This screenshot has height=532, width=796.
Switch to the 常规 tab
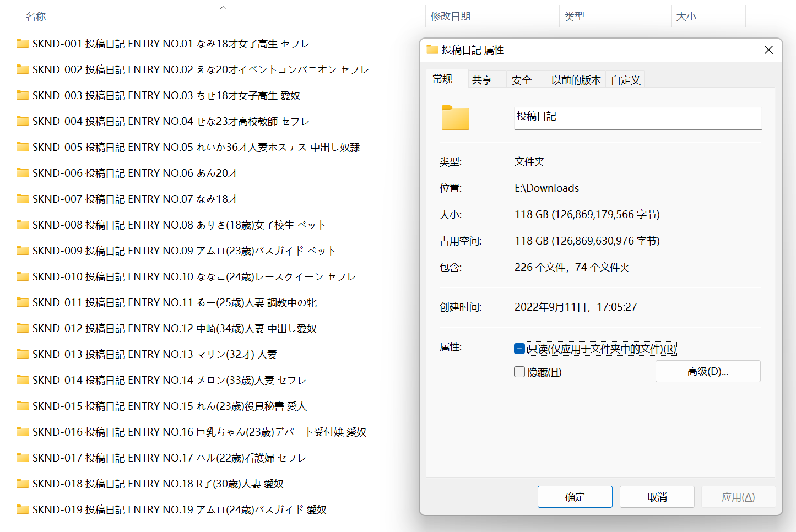pos(447,79)
